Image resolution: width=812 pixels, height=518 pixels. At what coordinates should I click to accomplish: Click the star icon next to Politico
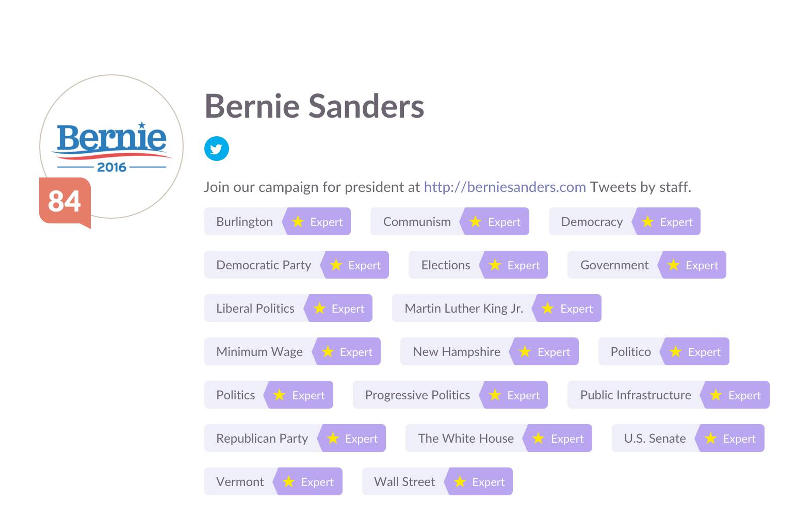tap(675, 352)
